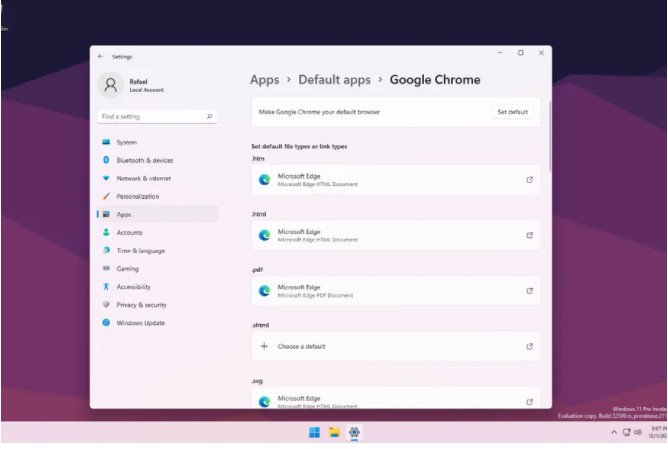The image size is (668, 449).
Task: Click Edge icon in .html row
Action: tap(265, 235)
